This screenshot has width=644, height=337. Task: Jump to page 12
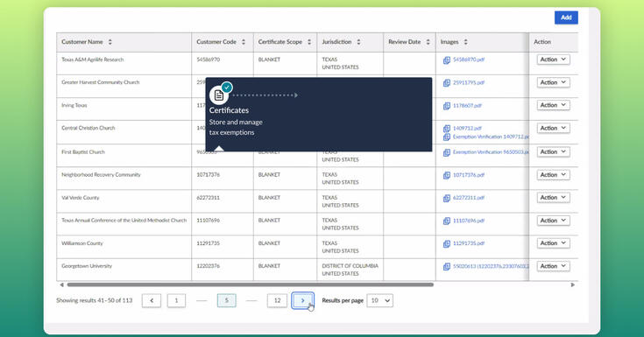coord(277,300)
